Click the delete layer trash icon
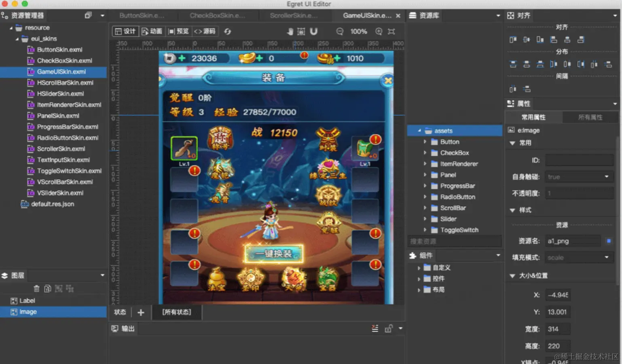The image size is (622, 364). pos(36,288)
